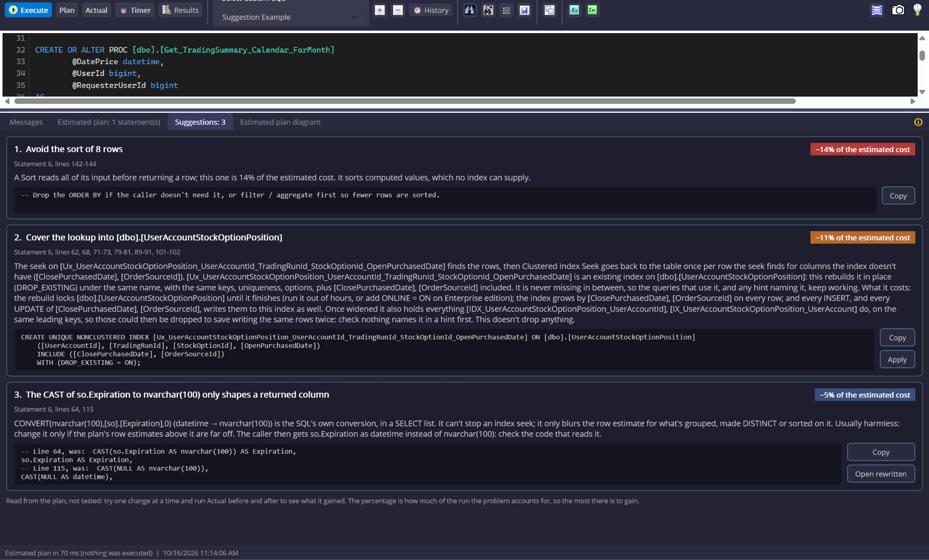Apply the covering index suggestion
This screenshot has width=929, height=560.
[x=897, y=359]
